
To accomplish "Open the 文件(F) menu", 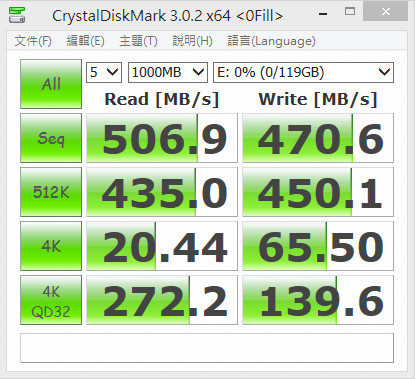I will [x=33, y=41].
